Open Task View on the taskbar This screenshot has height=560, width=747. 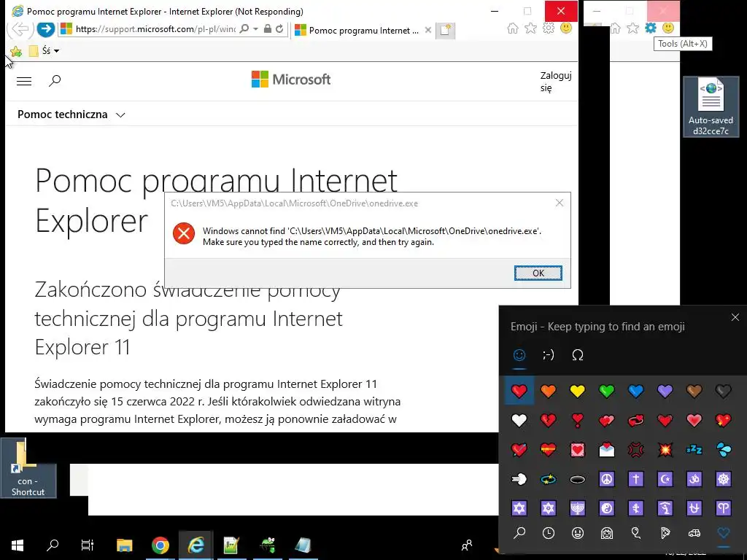88,545
